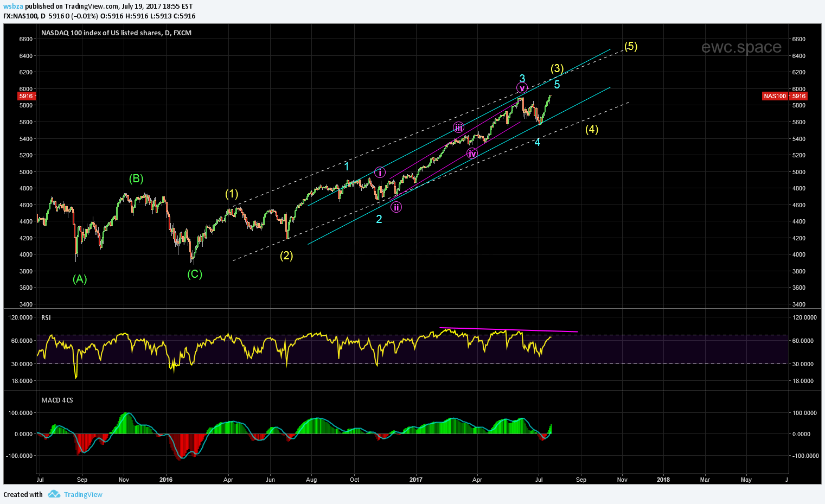Select the circled wave iv marker
Viewport: 825px width, 504px height.
click(472, 154)
